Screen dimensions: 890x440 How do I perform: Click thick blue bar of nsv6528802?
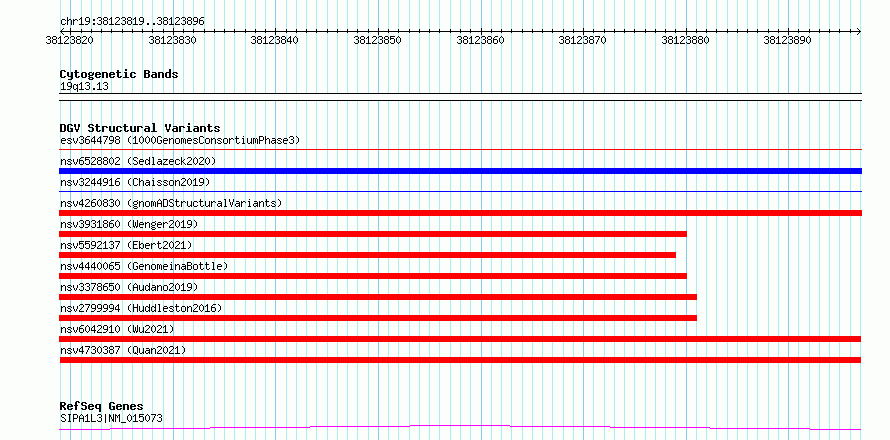click(460, 171)
